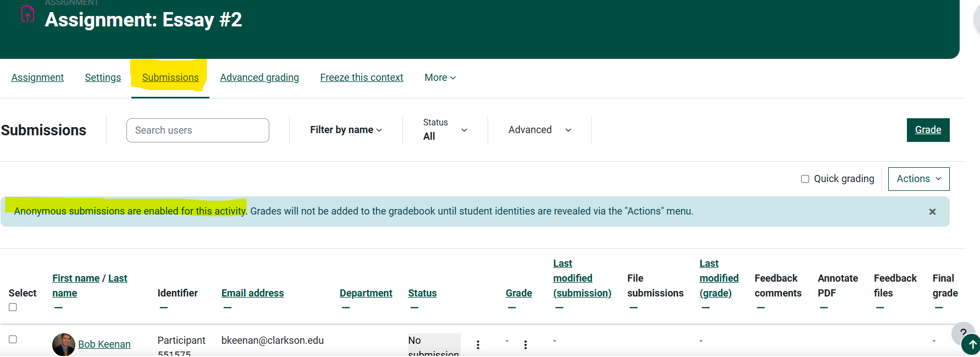
Task: Open Bob Keenan's profile link
Action: click(x=104, y=344)
